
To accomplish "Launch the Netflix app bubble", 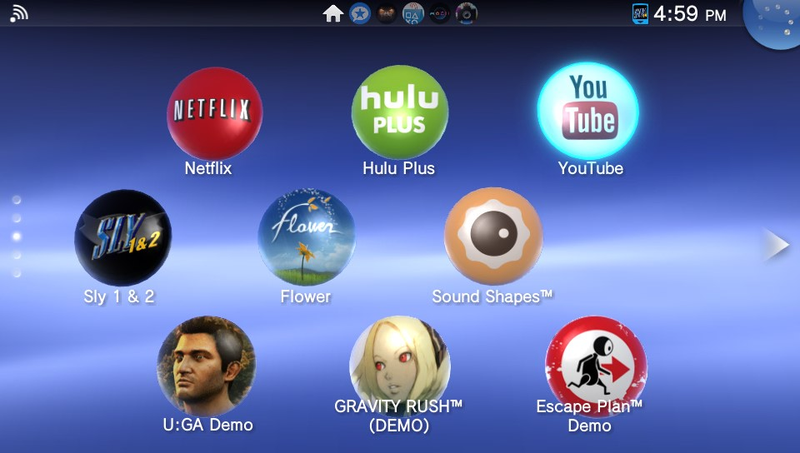I will pos(214,113).
